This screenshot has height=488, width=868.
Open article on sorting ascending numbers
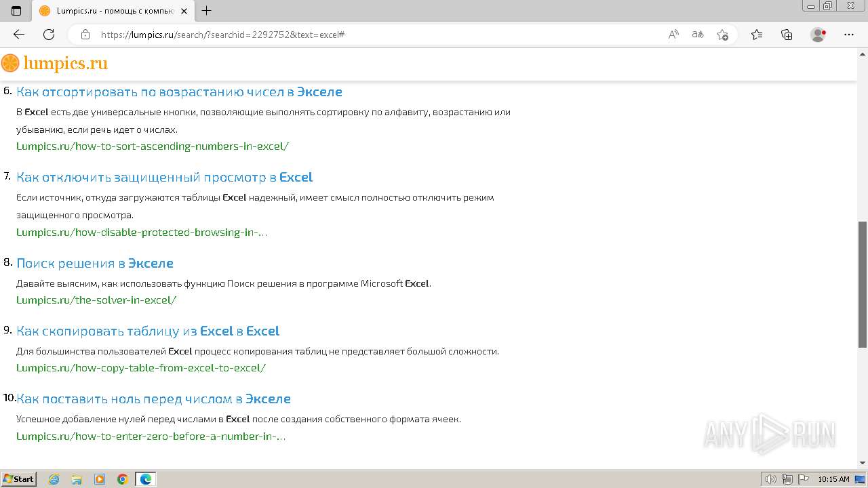pos(179,91)
